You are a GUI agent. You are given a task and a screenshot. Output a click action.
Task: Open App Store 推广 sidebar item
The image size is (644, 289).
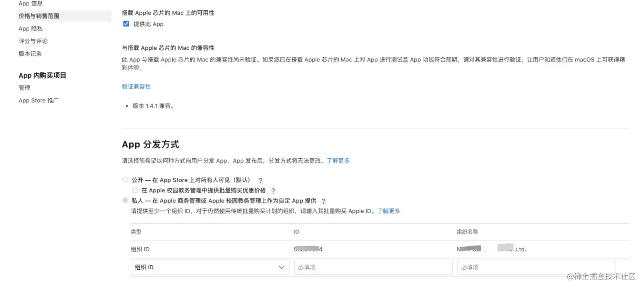(39, 100)
